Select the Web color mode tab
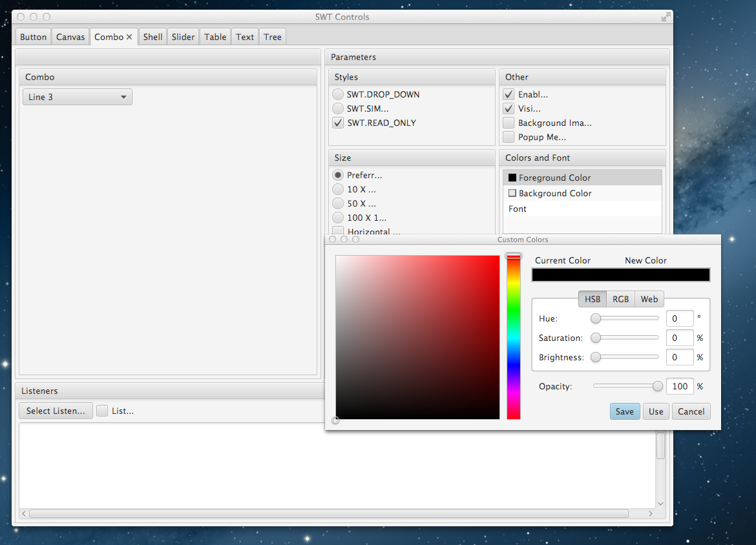This screenshot has height=545, width=756. [x=649, y=299]
